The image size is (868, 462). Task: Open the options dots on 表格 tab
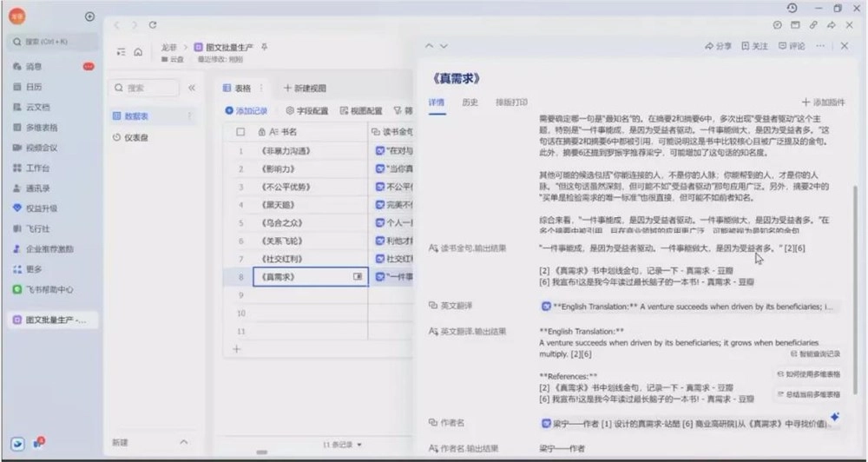point(261,88)
